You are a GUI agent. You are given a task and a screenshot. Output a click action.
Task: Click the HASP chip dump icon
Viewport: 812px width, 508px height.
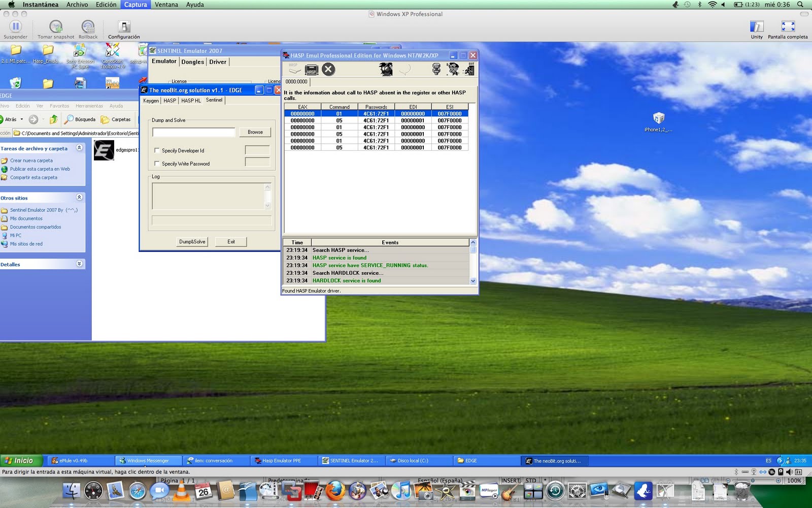tap(311, 69)
